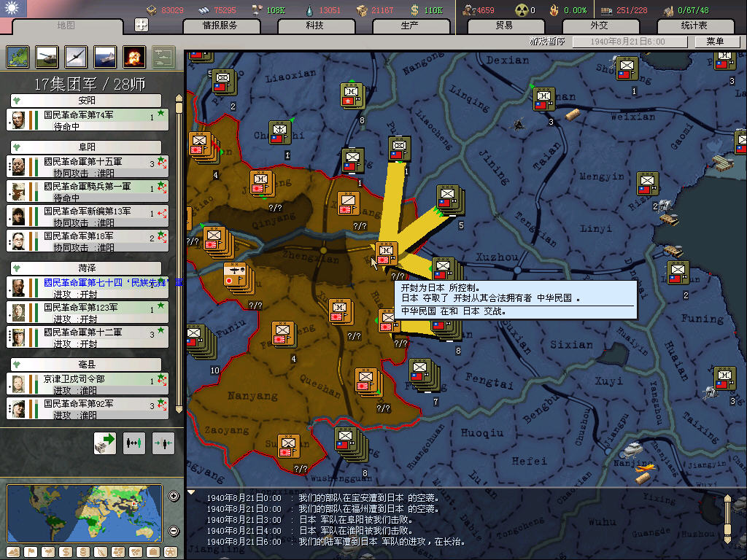Click the 菜单 (Menu) button

(715, 42)
